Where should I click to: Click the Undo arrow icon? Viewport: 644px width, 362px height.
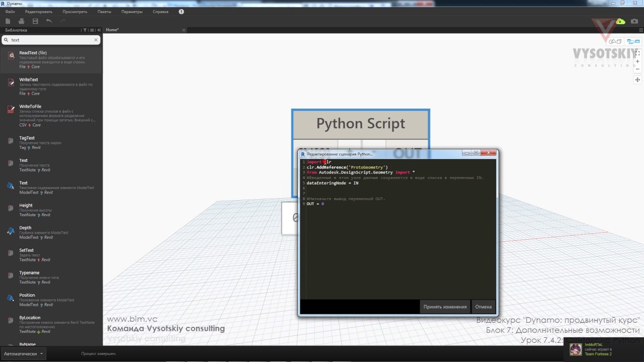tap(49, 21)
